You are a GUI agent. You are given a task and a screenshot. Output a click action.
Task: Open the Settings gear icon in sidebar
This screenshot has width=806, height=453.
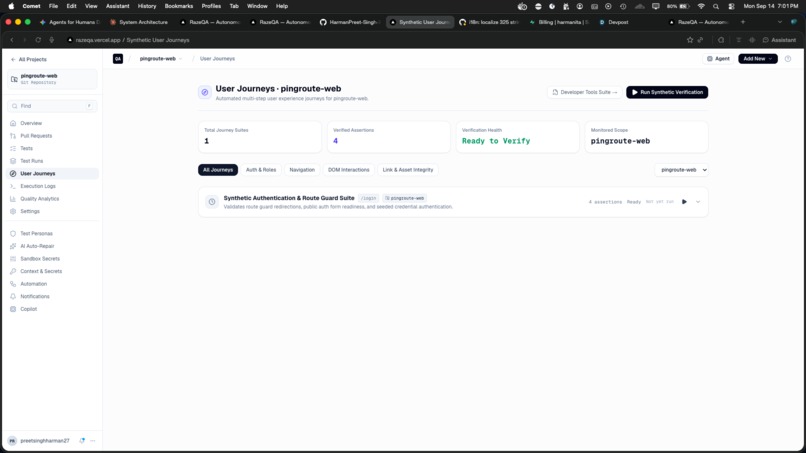(x=13, y=211)
